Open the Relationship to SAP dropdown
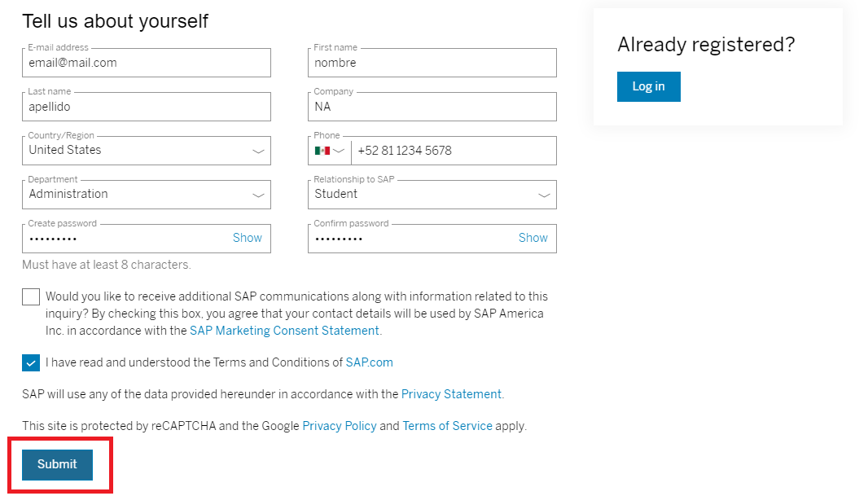 coord(432,195)
